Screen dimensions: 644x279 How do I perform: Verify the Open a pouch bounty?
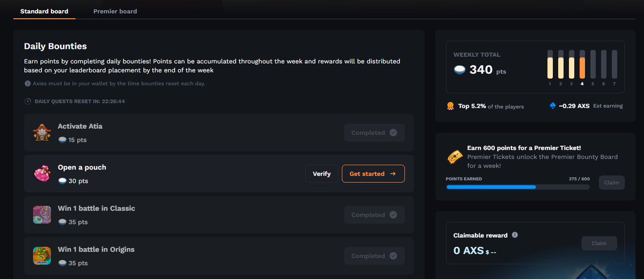[322, 174]
